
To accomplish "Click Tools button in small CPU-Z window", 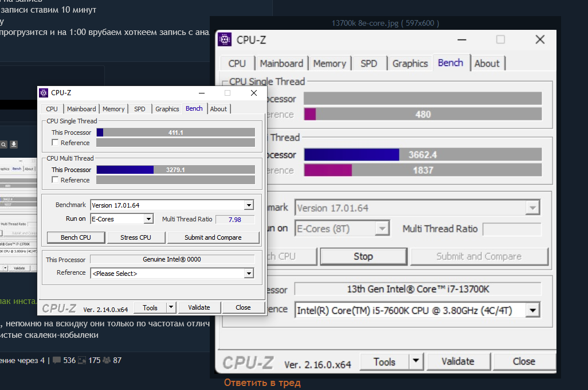I will tap(150, 307).
